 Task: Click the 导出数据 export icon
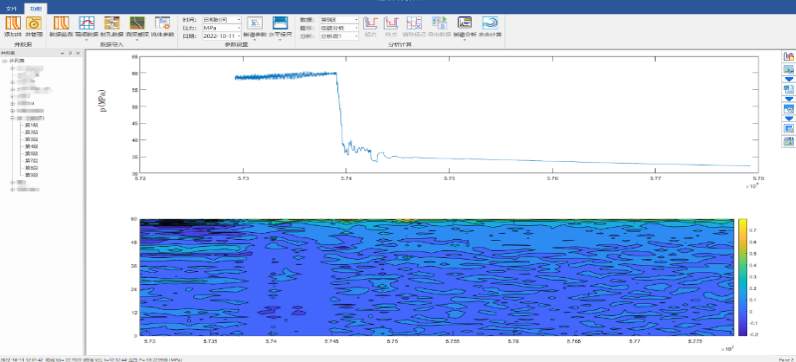[439, 26]
